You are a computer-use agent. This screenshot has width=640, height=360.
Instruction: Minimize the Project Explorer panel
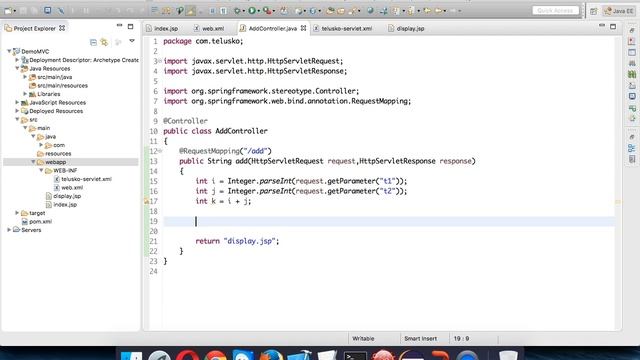click(119, 26)
